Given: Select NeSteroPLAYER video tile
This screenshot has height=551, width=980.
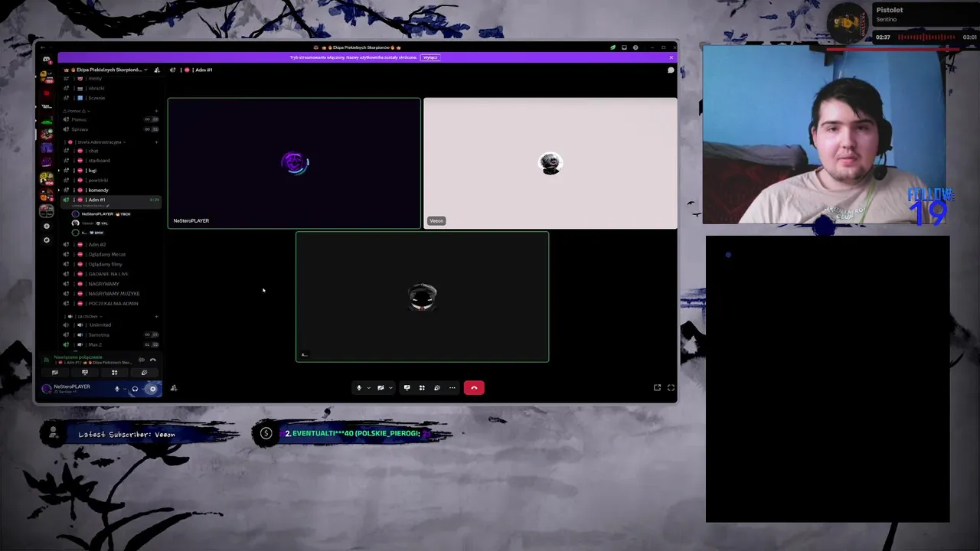Looking at the screenshot, I should point(294,163).
